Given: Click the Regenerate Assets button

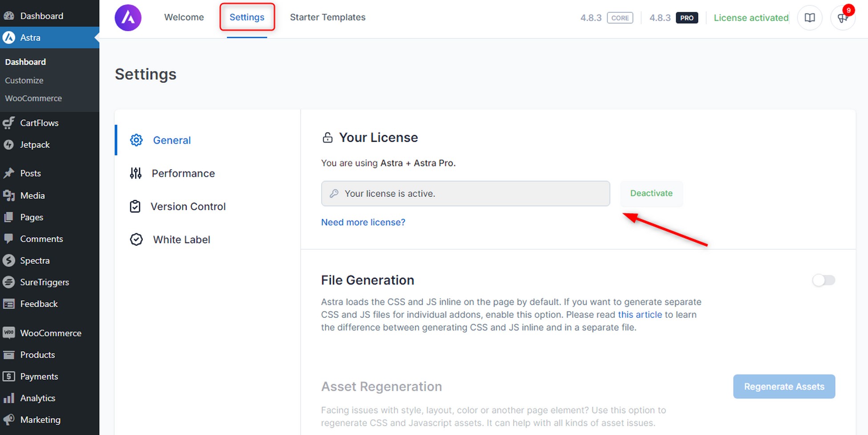Looking at the screenshot, I should click(x=784, y=386).
